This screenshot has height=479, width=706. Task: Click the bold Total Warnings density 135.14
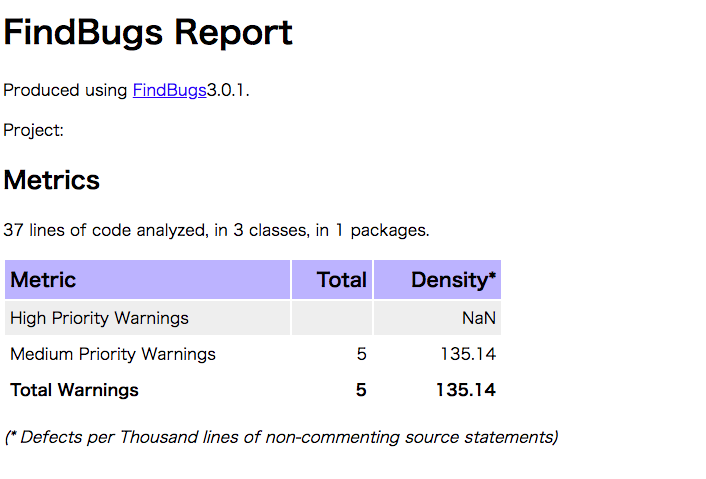466,390
